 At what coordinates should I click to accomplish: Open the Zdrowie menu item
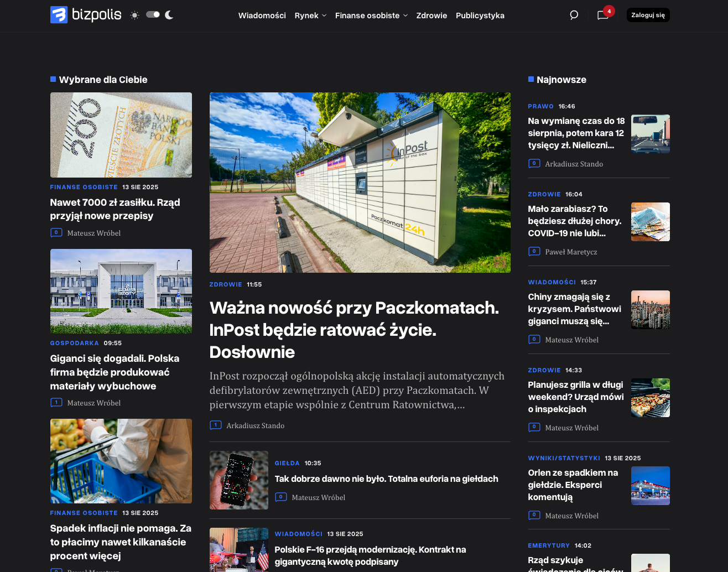(x=431, y=15)
